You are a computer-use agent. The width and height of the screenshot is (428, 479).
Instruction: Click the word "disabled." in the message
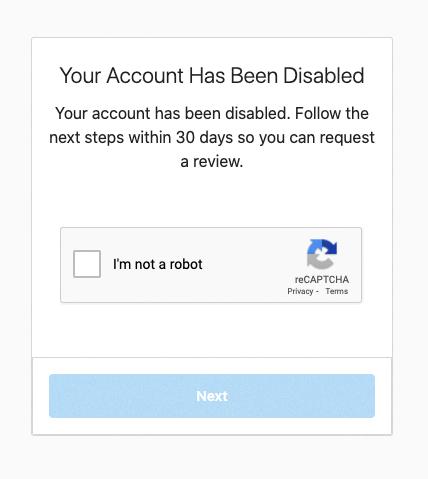[256, 113]
